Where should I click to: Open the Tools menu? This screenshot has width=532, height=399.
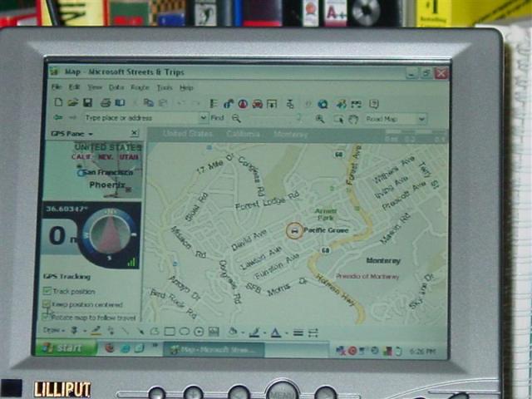click(x=165, y=88)
